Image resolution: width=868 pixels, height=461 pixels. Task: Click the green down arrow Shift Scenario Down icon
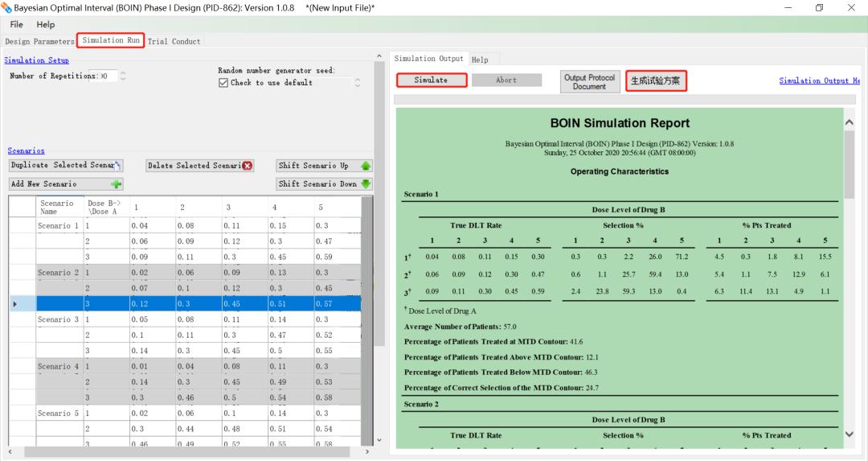point(366,184)
